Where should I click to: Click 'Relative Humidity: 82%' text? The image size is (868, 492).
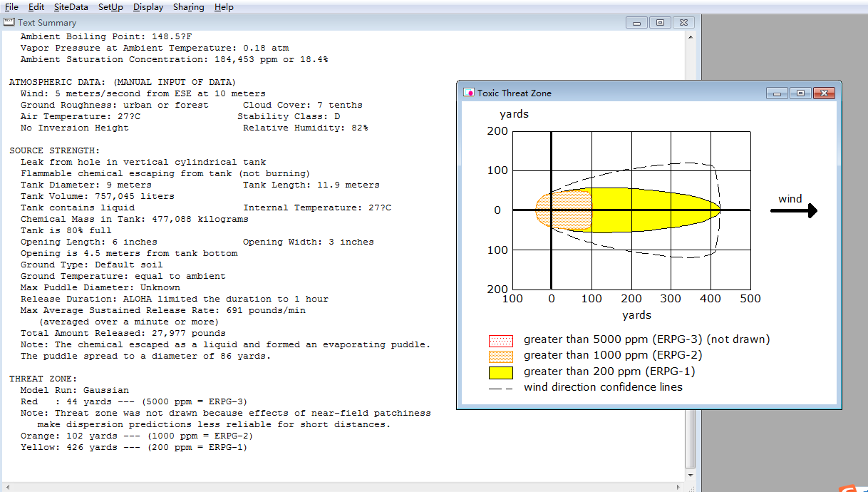point(306,128)
